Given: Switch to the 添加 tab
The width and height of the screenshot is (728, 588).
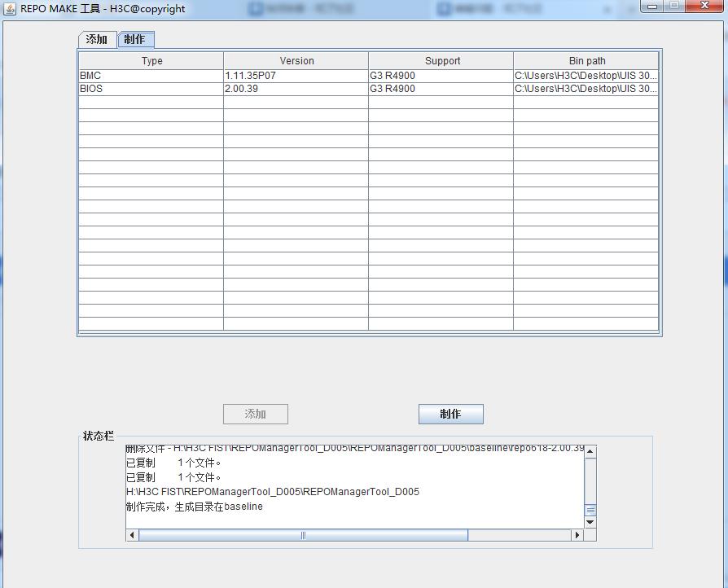Looking at the screenshot, I should 97,39.
